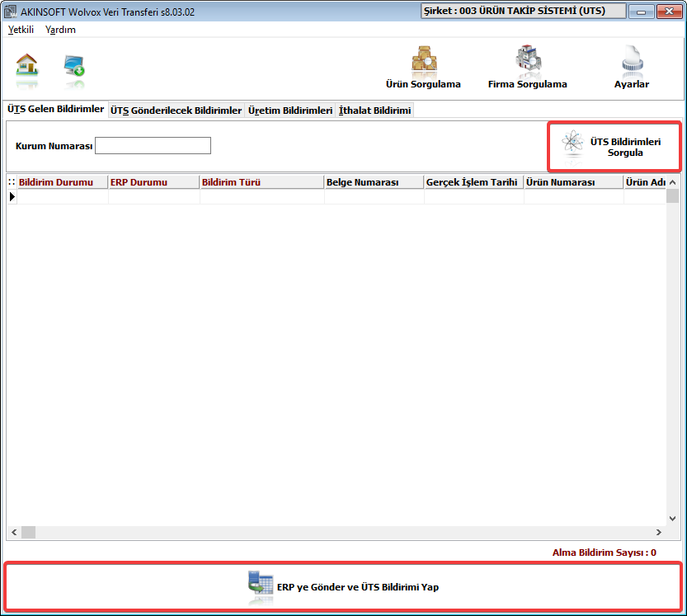Viewport: 687px width, 616px height.
Task: Click horizontal scrollbar right arrow
Action: tap(658, 533)
